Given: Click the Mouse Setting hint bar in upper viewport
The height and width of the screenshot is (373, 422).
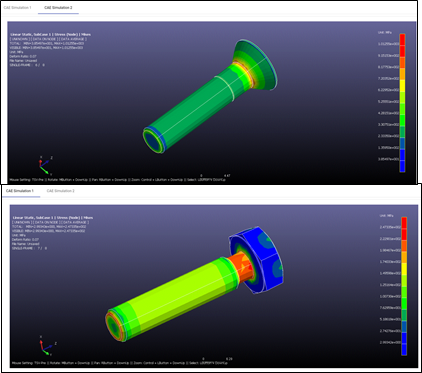Looking at the screenshot, I should click(117, 180).
